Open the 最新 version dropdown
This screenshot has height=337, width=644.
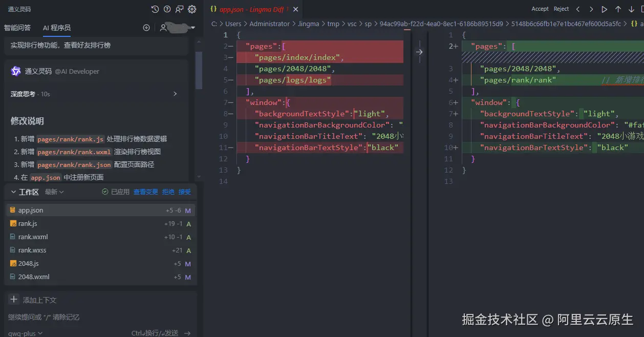(x=54, y=192)
